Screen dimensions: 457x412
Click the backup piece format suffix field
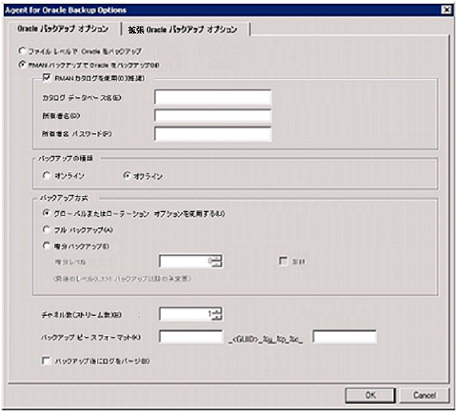(x=345, y=337)
